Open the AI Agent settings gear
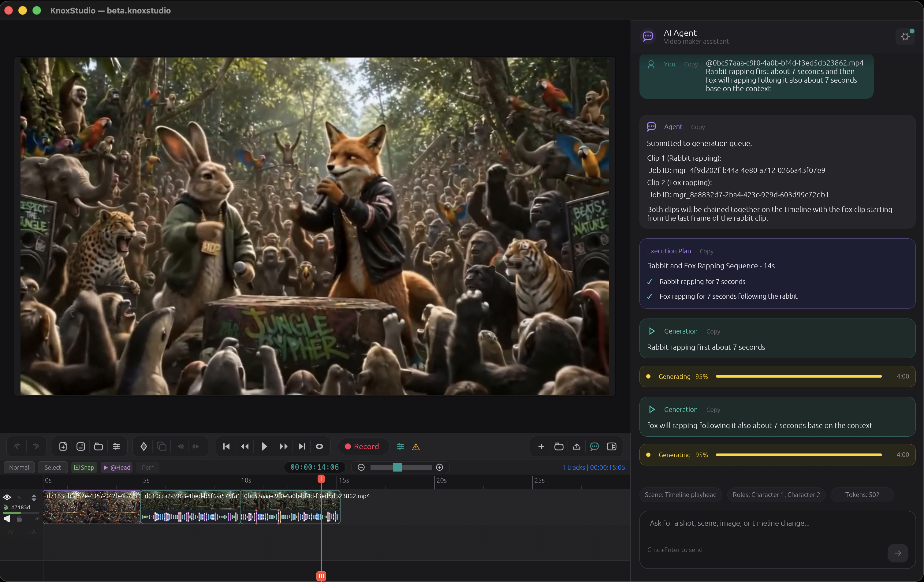The image size is (924, 582). point(905,37)
